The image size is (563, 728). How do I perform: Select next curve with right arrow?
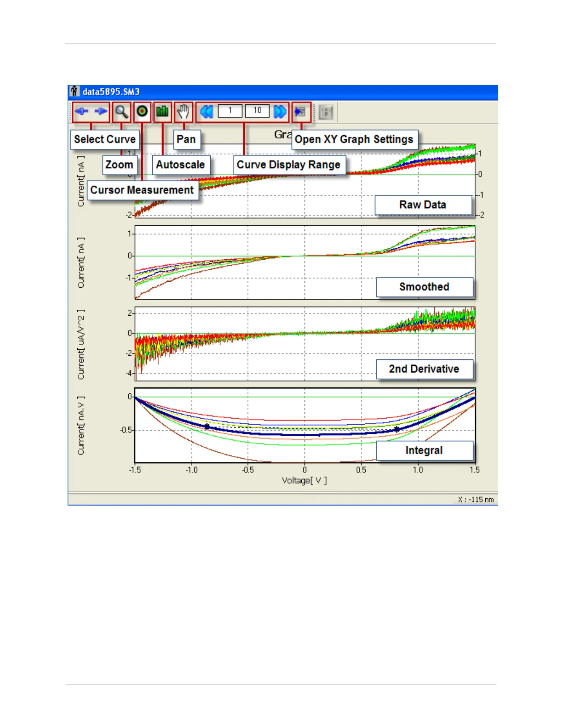point(101,112)
